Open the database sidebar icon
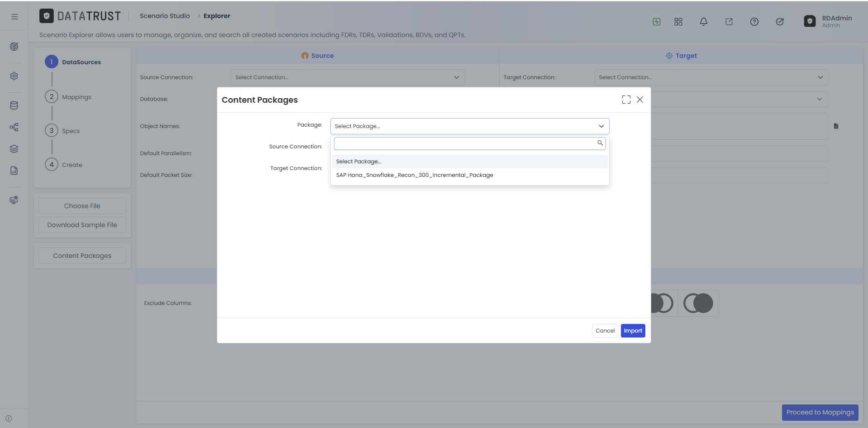Image resolution: width=868 pixels, height=428 pixels. pos(14,105)
